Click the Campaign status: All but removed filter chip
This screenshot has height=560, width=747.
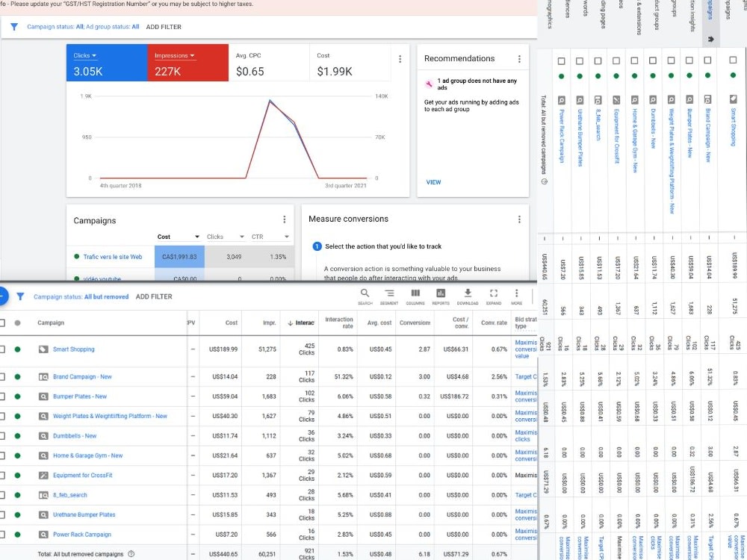coord(81,296)
